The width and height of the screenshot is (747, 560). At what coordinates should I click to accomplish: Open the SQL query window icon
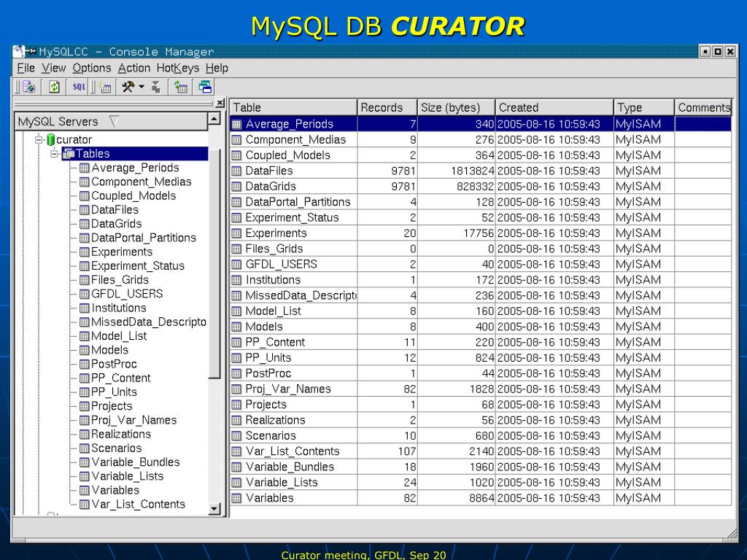pyautogui.click(x=79, y=87)
